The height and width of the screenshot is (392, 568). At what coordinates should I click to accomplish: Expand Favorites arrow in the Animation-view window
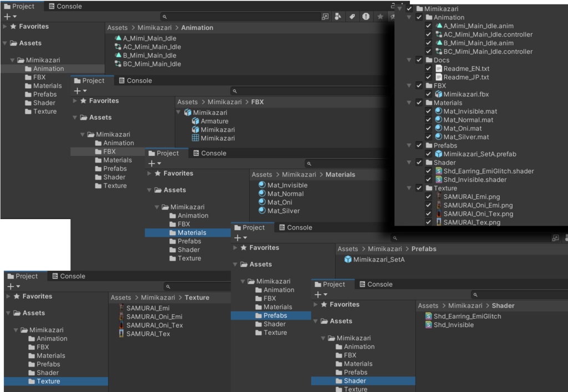tap(5, 27)
